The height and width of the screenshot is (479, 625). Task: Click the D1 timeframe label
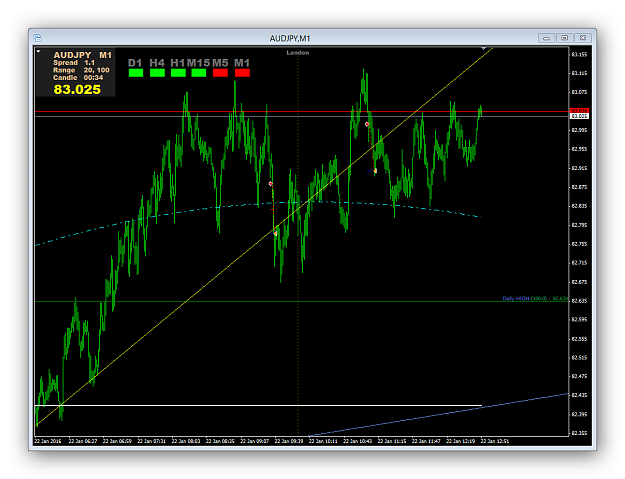[135, 63]
